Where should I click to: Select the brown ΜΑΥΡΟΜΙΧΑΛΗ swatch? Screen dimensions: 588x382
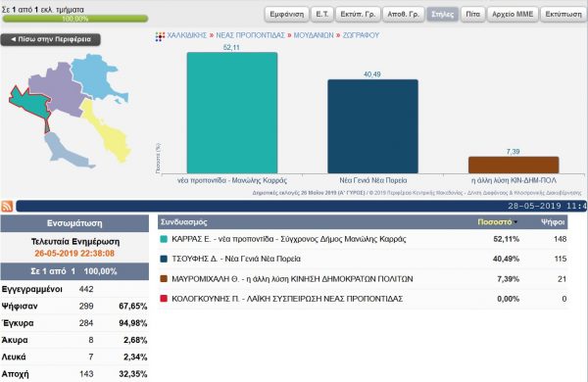pos(164,279)
